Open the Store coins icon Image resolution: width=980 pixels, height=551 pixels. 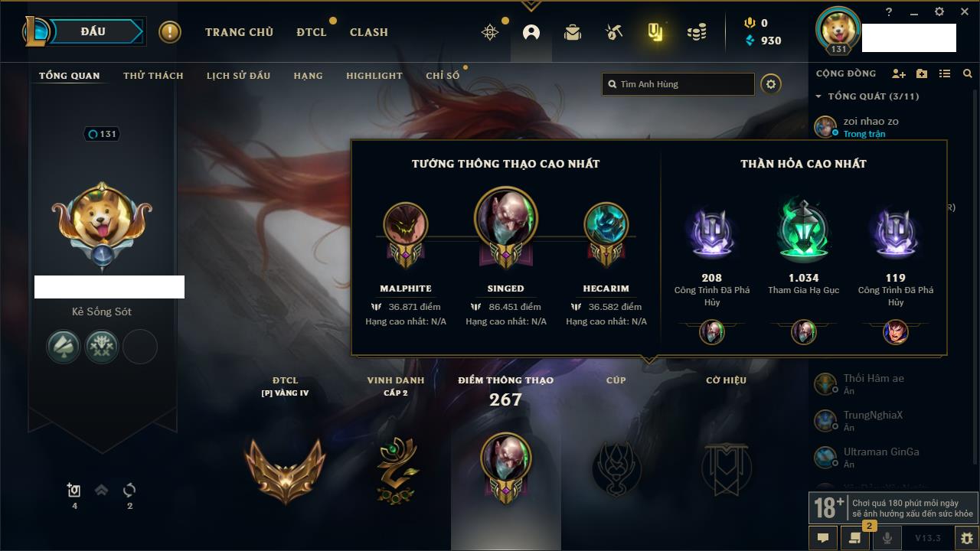pos(697,32)
